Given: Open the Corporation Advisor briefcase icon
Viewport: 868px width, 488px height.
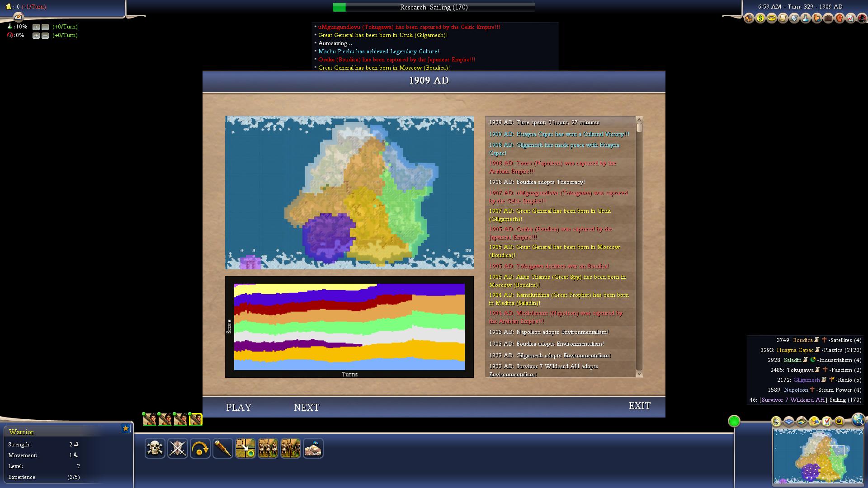Looking at the screenshot, I should [x=828, y=19].
